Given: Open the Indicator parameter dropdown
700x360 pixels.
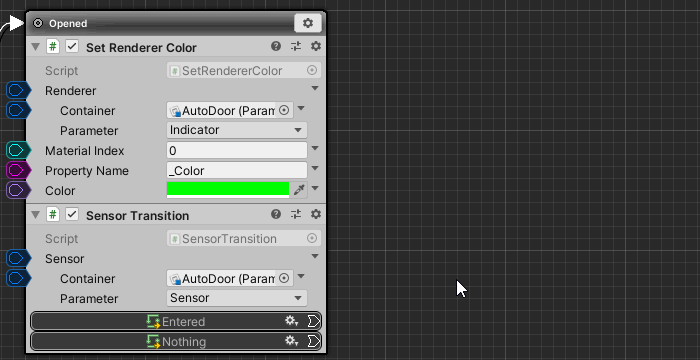Looking at the screenshot, I should [x=237, y=130].
